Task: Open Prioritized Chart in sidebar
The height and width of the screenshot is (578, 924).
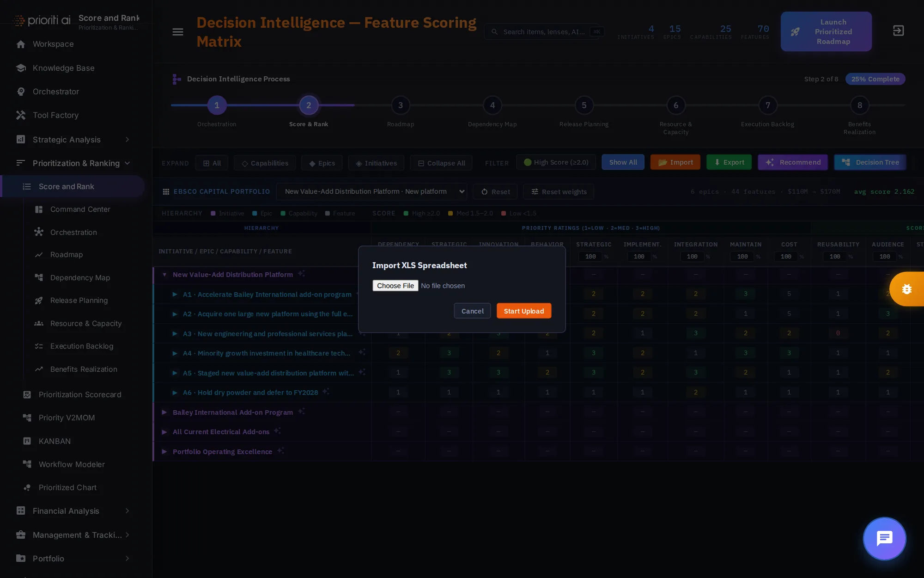Action: 67,487
